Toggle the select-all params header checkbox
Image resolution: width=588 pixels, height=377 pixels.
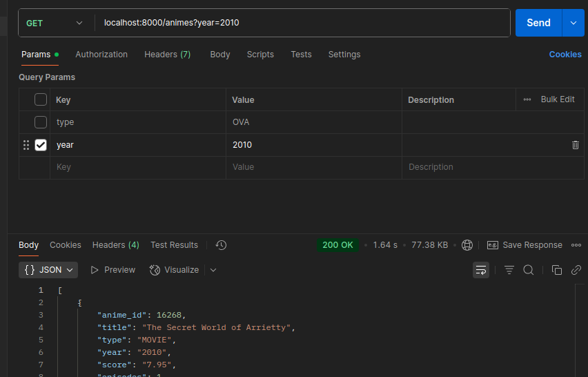[41, 99]
